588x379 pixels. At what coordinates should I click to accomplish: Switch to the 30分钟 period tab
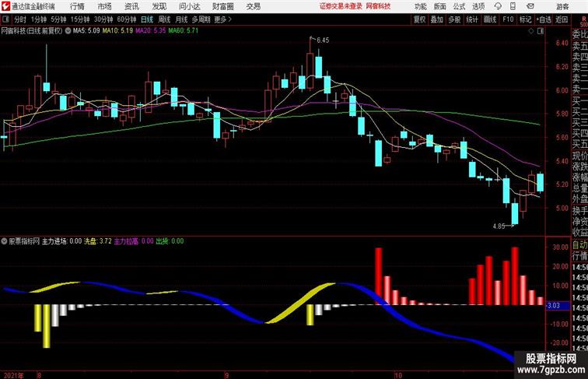click(103, 19)
